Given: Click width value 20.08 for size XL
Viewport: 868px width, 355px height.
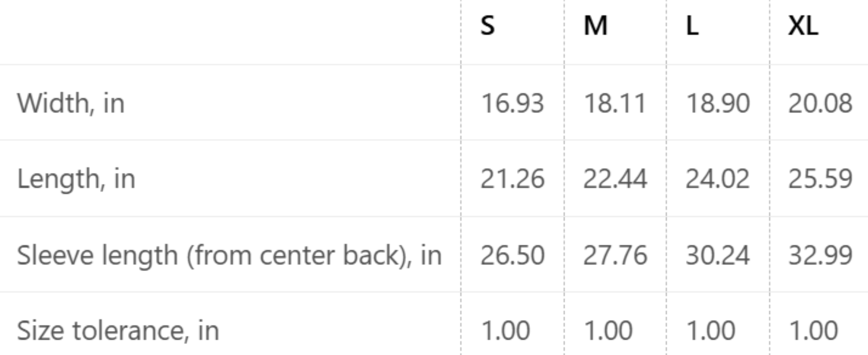Looking at the screenshot, I should [821, 103].
